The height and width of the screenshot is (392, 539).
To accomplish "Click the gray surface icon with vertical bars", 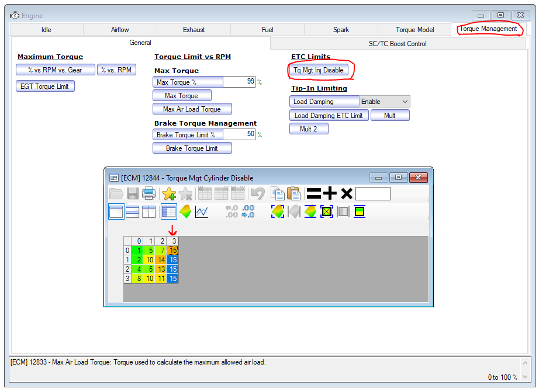I will [x=294, y=211].
